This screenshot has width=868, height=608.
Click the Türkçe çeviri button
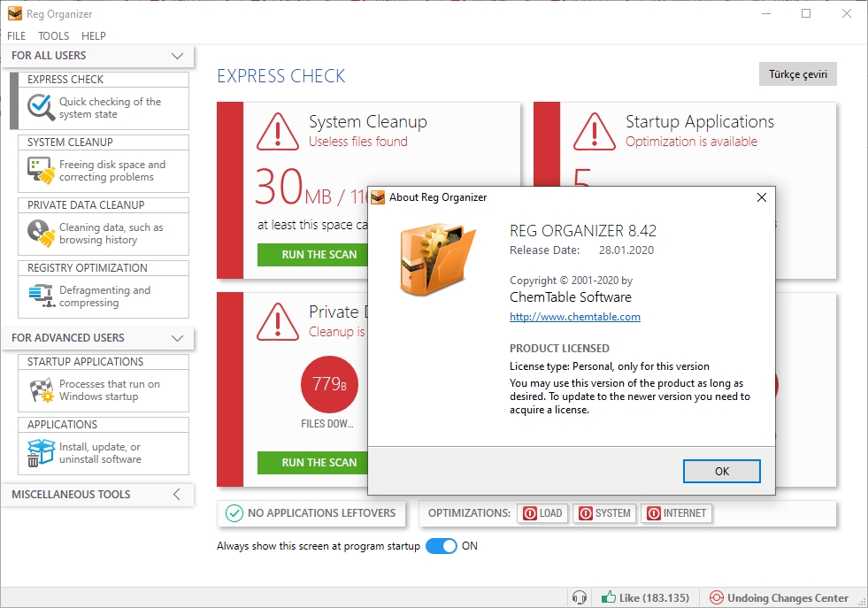coord(798,74)
